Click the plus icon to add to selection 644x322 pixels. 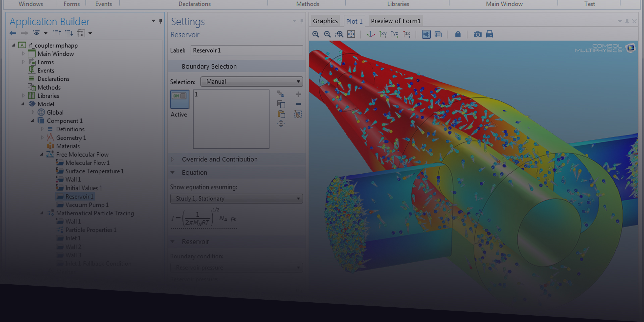[298, 94]
